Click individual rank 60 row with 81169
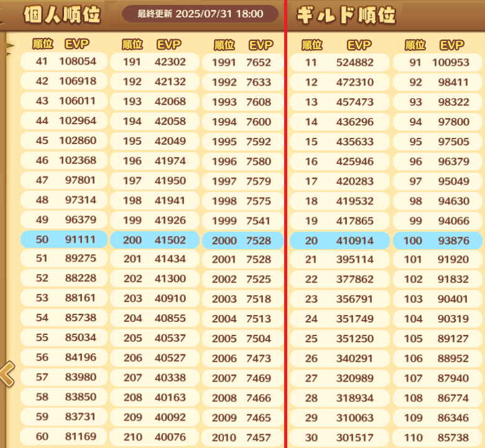Image resolution: width=485 pixels, height=448 pixels. click(64, 436)
